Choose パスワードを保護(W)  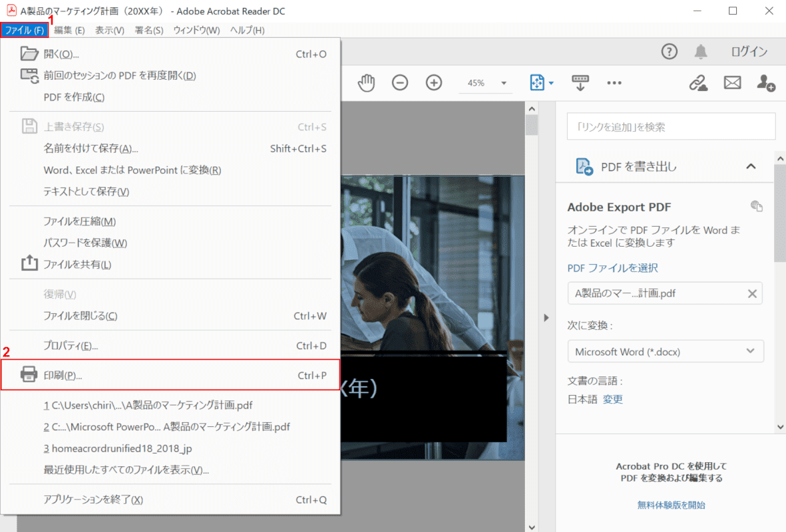click(170, 243)
